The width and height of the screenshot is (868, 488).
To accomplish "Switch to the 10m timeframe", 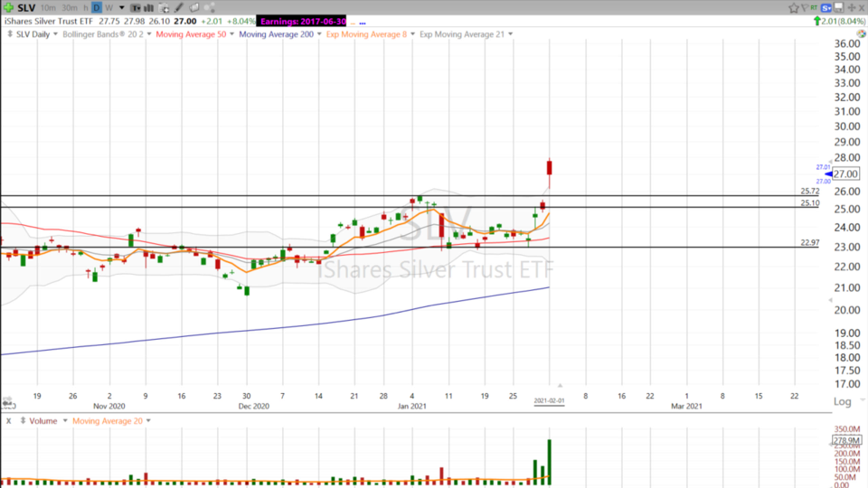I will tap(48, 8).
